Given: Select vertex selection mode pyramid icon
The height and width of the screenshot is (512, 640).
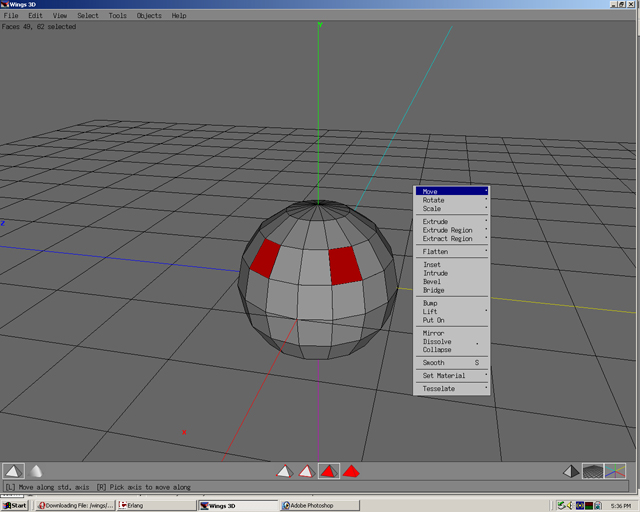Looking at the screenshot, I should point(284,471).
